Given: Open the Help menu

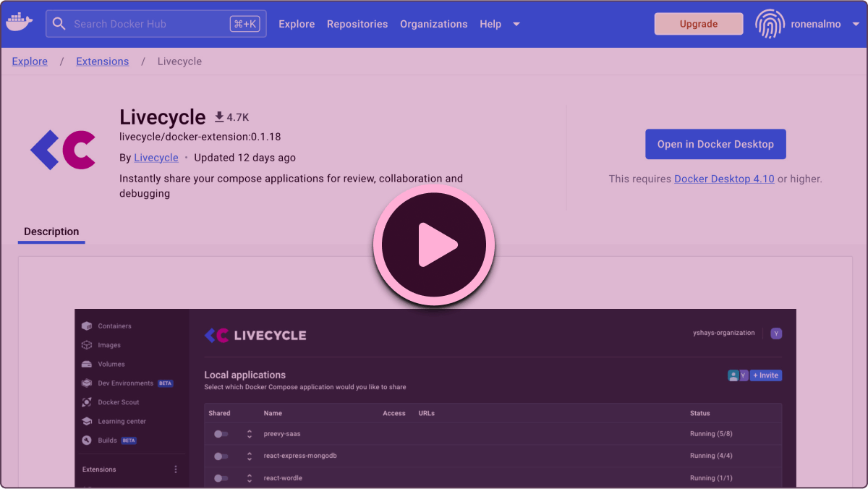Looking at the screenshot, I should (x=490, y=24).
